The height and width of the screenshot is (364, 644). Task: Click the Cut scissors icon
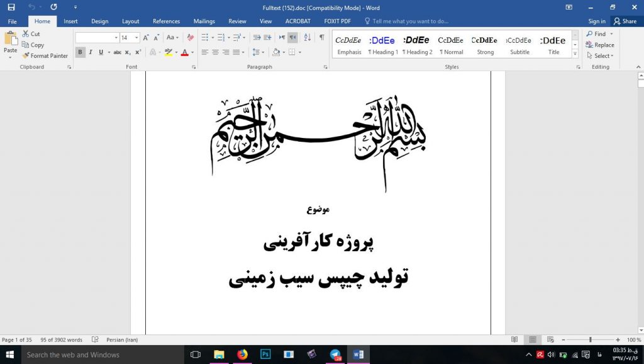tap(26, 34)
